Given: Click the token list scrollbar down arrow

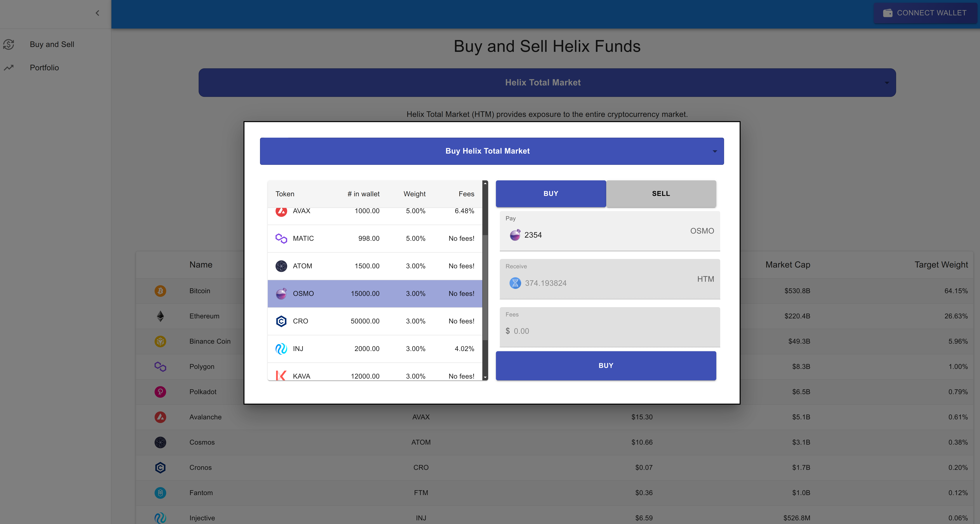Looking at the screenshot, I should coord(485,377).
